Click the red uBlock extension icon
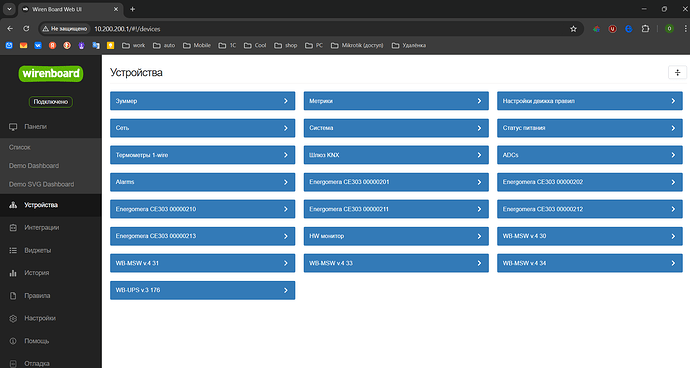This screenshot has width=690, height=368. pyautogui.click(x=612, y=29)
